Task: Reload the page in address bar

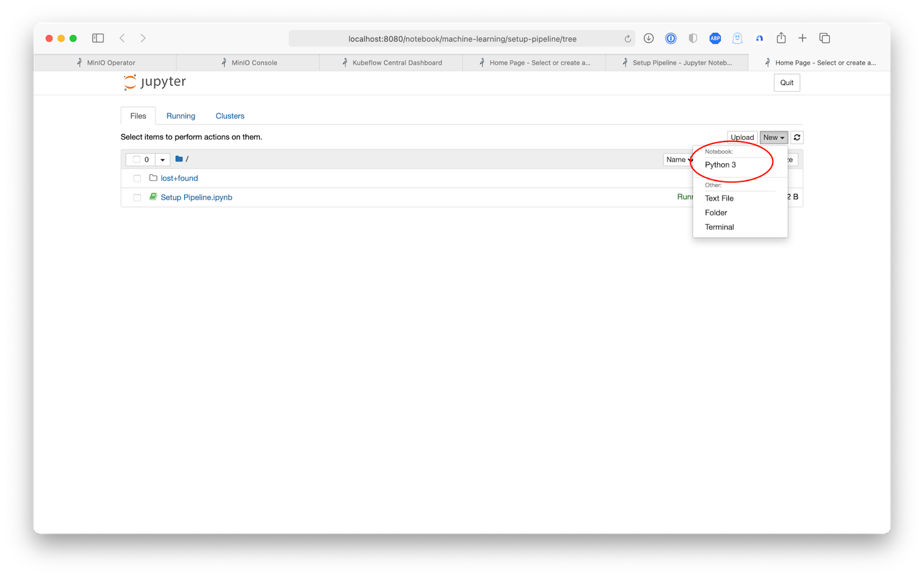Action: [x=628, y=39]
